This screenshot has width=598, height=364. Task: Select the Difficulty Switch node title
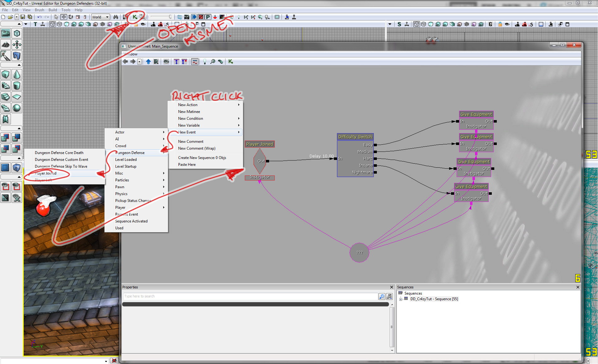click(355, 137)
